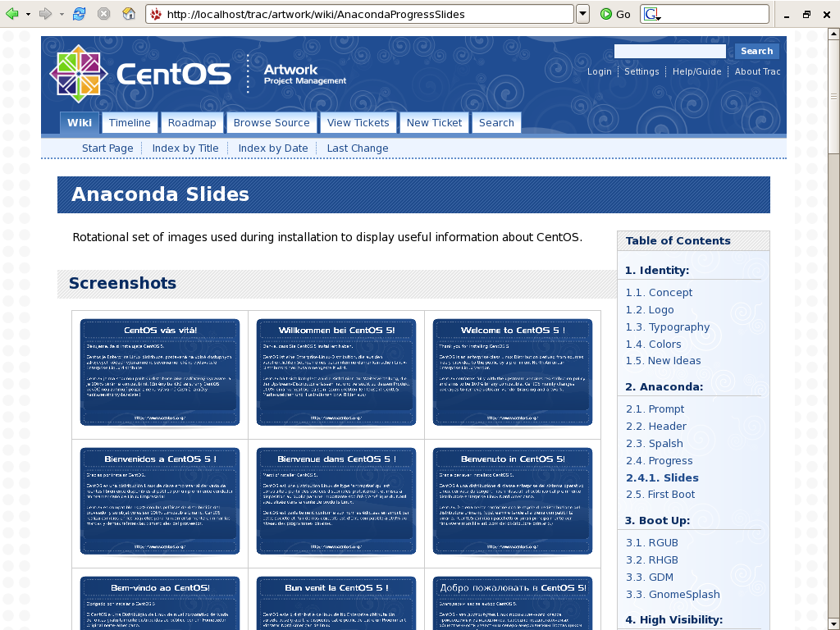
Task: Open '3.1. RGUB' contents link
Action: 652,543
